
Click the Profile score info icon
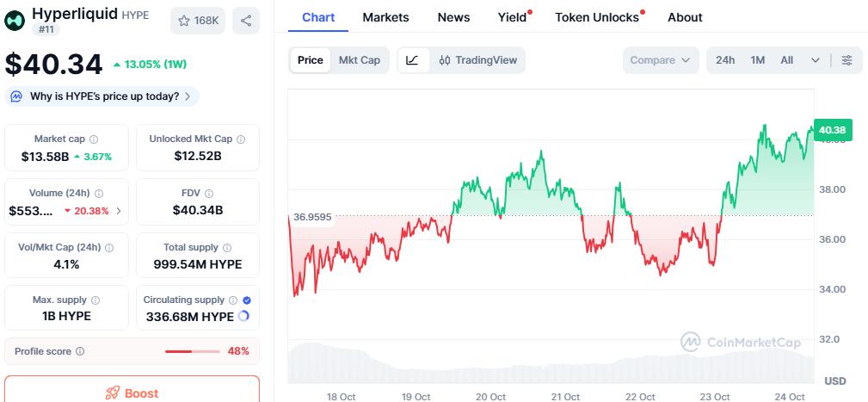pyautogui.click(x=80, y=351)
